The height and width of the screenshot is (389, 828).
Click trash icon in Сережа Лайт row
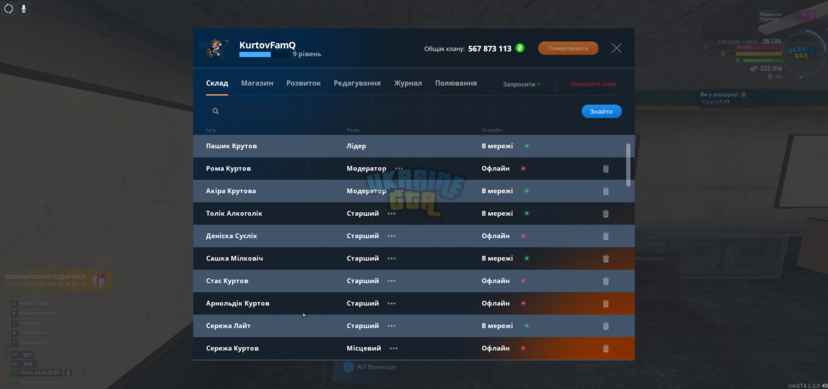pyautogui.click(x=606, y=326)
